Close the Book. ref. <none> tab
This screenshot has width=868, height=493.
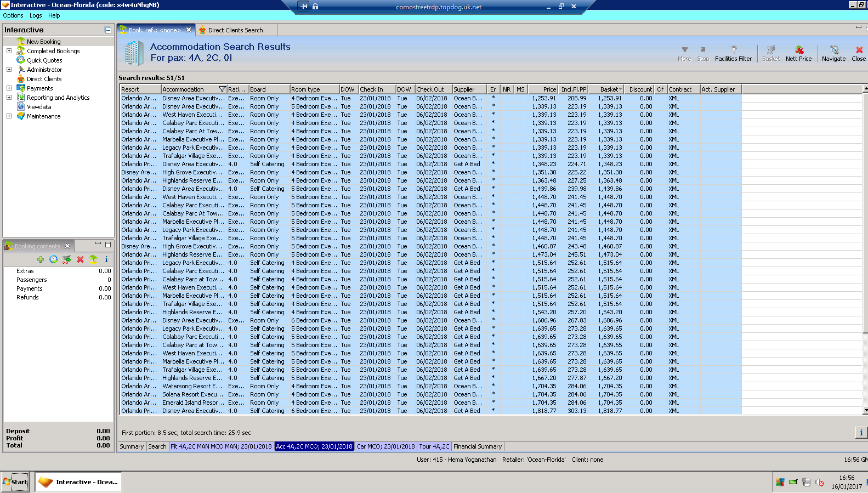pos(189,30)
